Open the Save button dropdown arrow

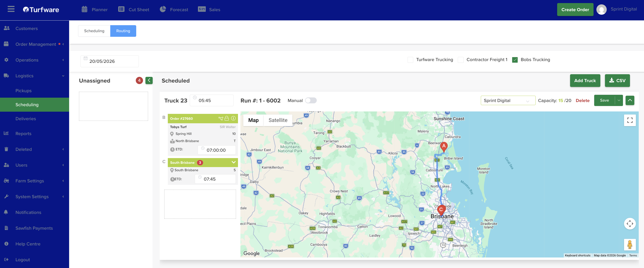point(619,100)
